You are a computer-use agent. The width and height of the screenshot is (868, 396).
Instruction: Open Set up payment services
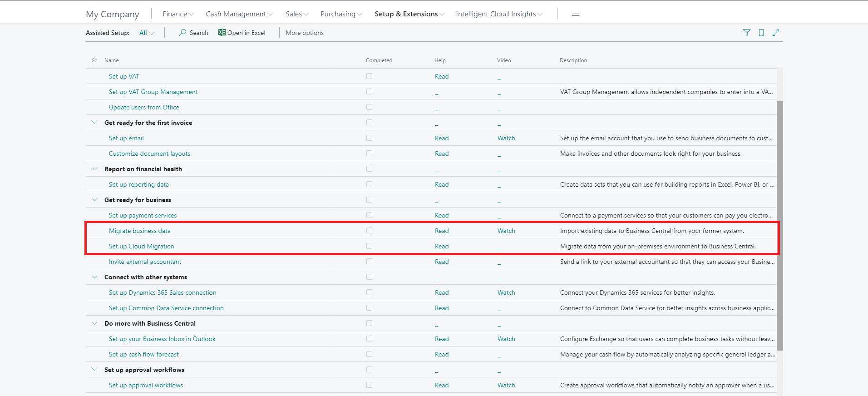click(x=143, y=215)
